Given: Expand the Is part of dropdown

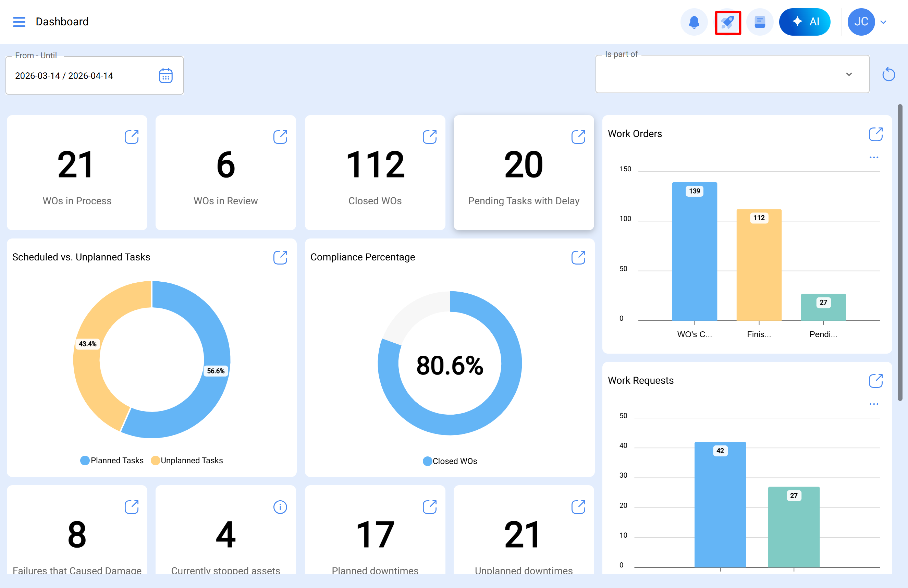Looking at the screenshot, I should point(848,74).
